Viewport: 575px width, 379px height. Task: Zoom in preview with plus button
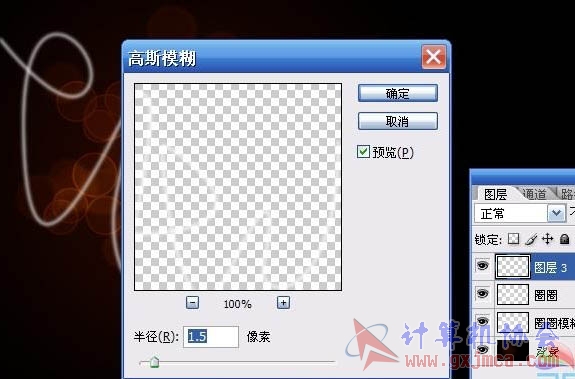coord(283,303)
